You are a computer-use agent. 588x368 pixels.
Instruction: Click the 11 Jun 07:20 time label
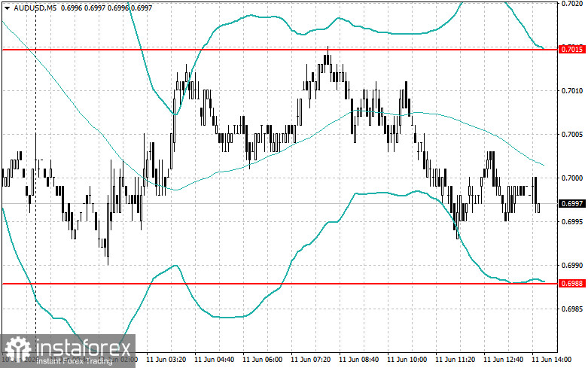tap(311, 360)
